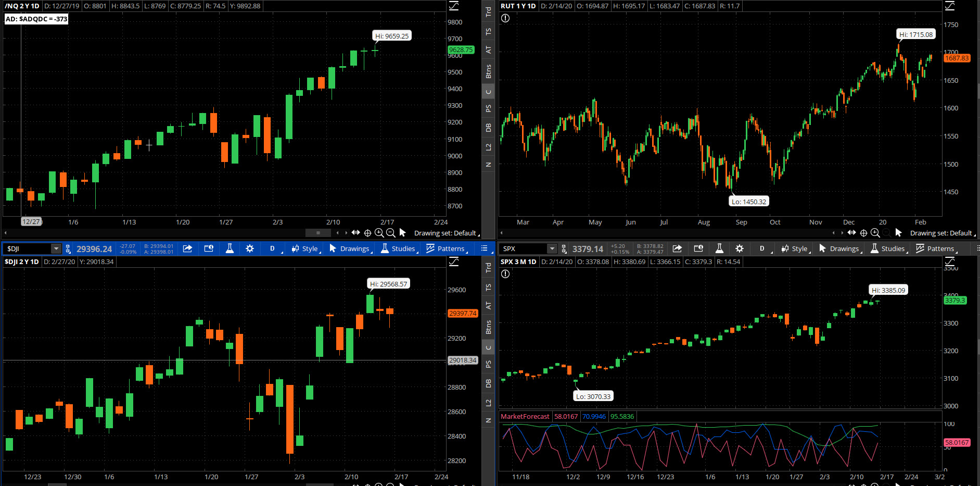Open $DJI symbol link clipboard icon
The height and width of the screenshot is (486, 980).
pos(68,249)
